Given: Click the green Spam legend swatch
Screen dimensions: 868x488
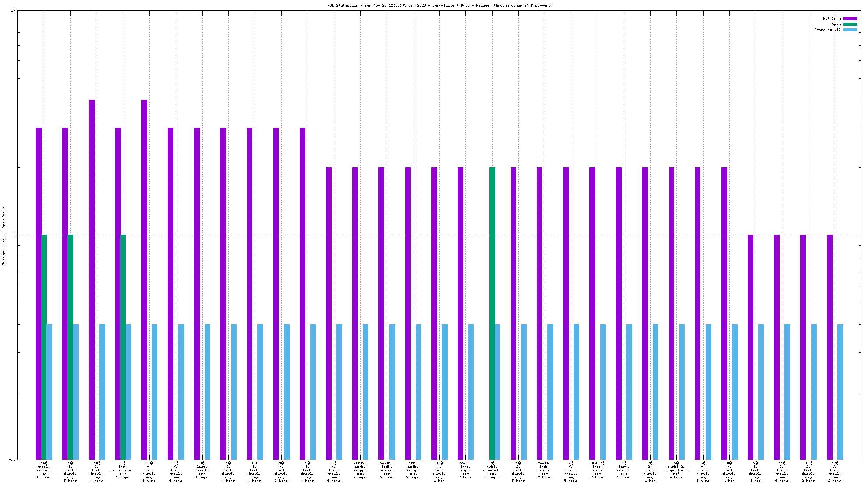Looking at the screenshot, I should pyautogui.click(x=850, y=24).
